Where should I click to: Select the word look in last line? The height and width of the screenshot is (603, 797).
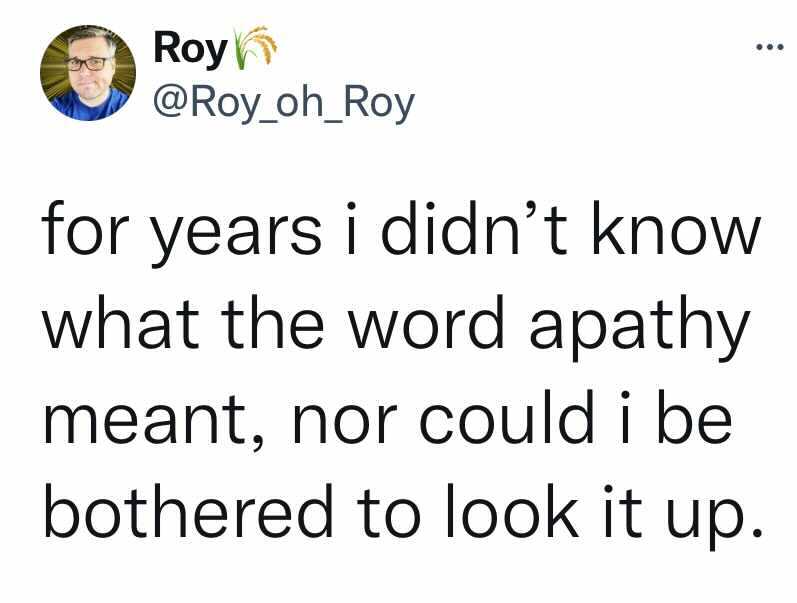click(x=513, y=510)
